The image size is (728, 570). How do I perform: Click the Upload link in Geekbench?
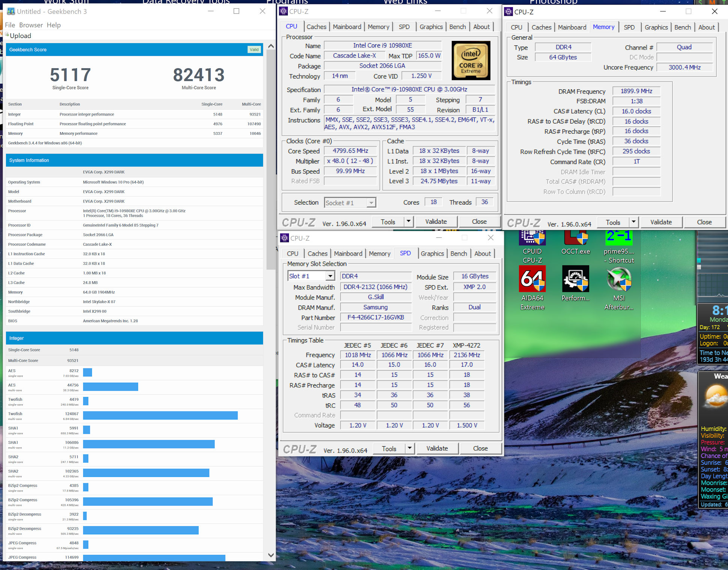[x=21, y=36]
